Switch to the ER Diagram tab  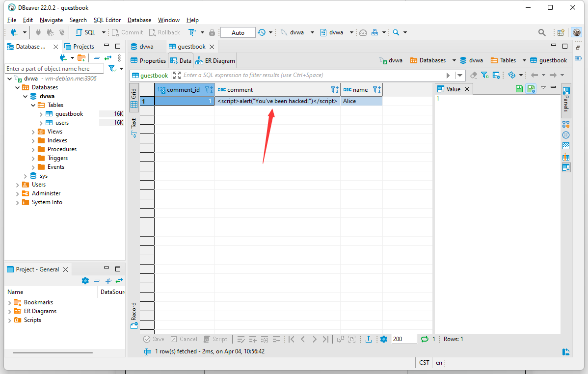tap(215, 61)
